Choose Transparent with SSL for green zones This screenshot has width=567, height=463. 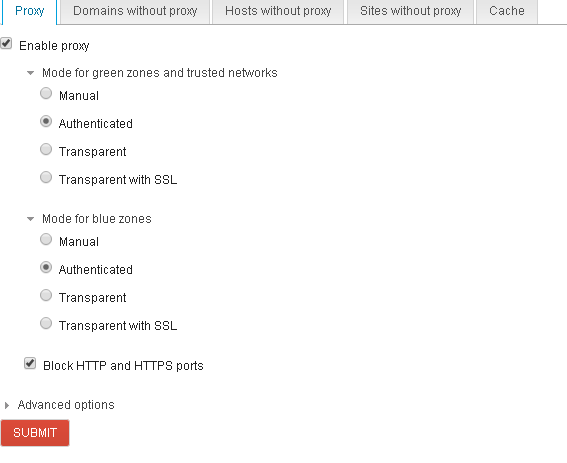[x=46, y=177]
